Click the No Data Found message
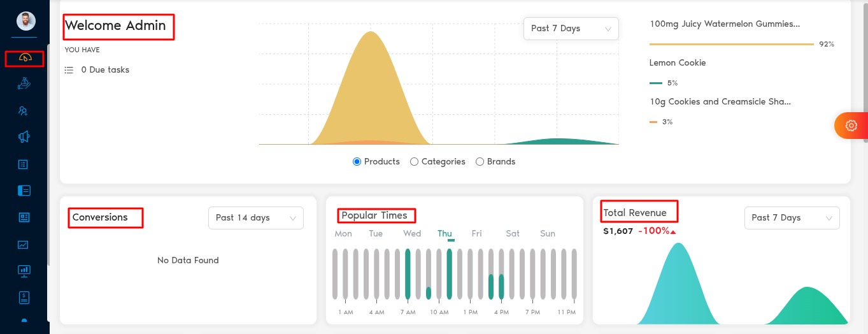Image resolution: width=868 pixels, height=334 pixels. pos(188,261)
